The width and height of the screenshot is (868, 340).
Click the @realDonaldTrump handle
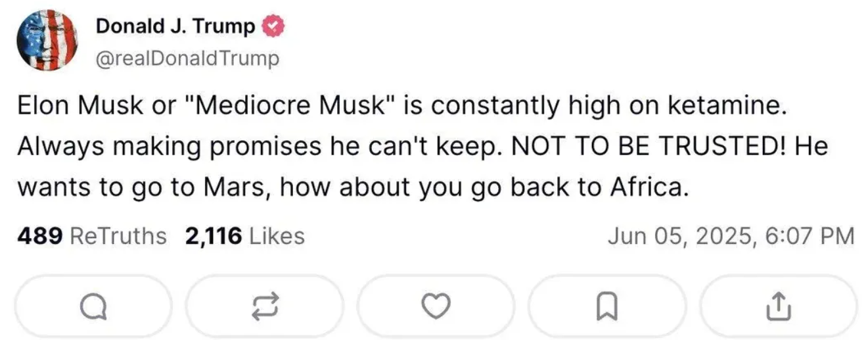click(187, 59)
